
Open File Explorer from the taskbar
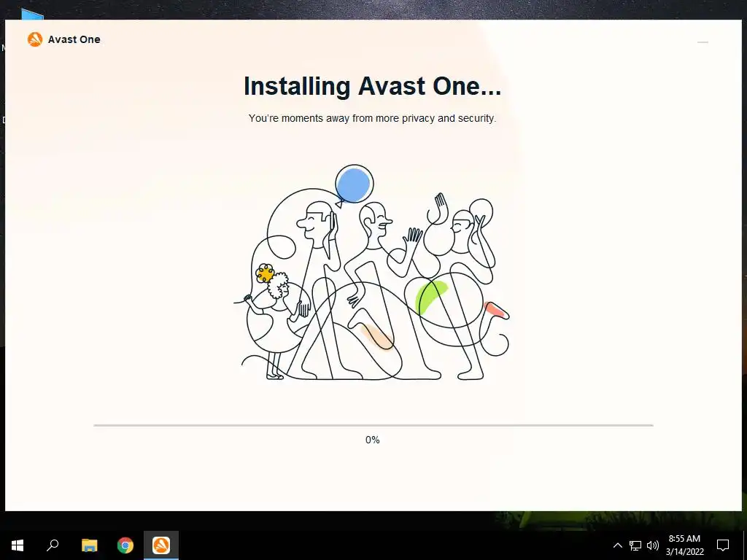(x=89, y=545)
